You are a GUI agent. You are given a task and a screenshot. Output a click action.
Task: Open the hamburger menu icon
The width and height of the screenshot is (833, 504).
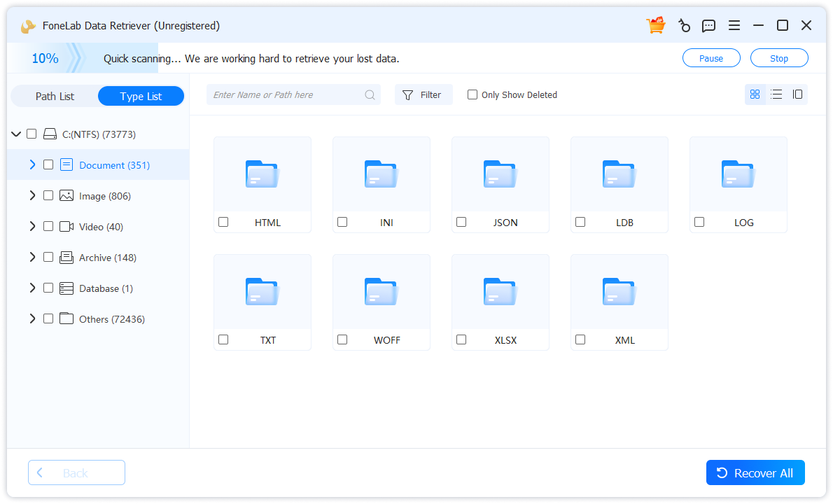[734, 26]
